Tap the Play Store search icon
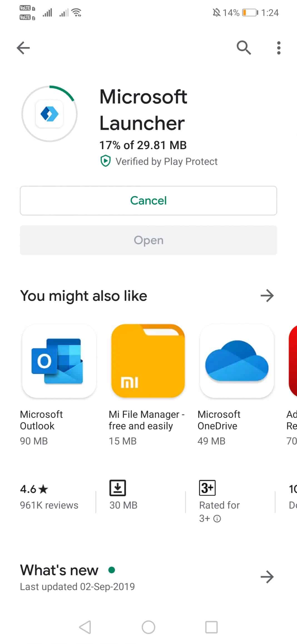The height and width of the screenshot is (644, 297). [244, 48]
